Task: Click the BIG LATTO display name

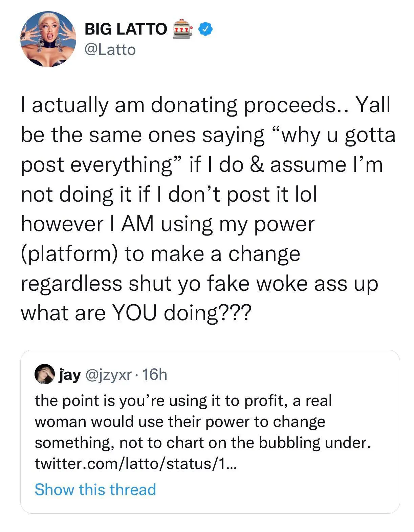Action: [126, 29]
